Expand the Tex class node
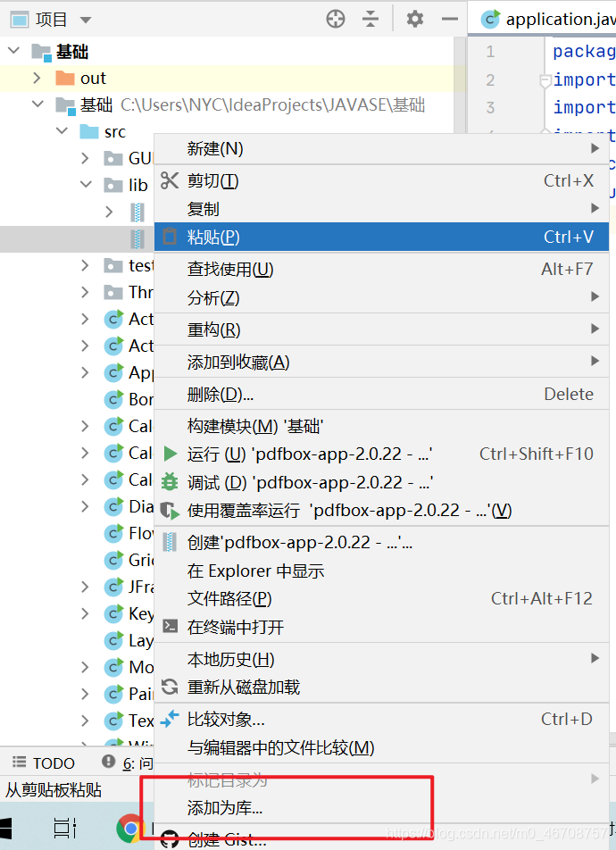The image size is (616, 850). click(x=85, y=721)
